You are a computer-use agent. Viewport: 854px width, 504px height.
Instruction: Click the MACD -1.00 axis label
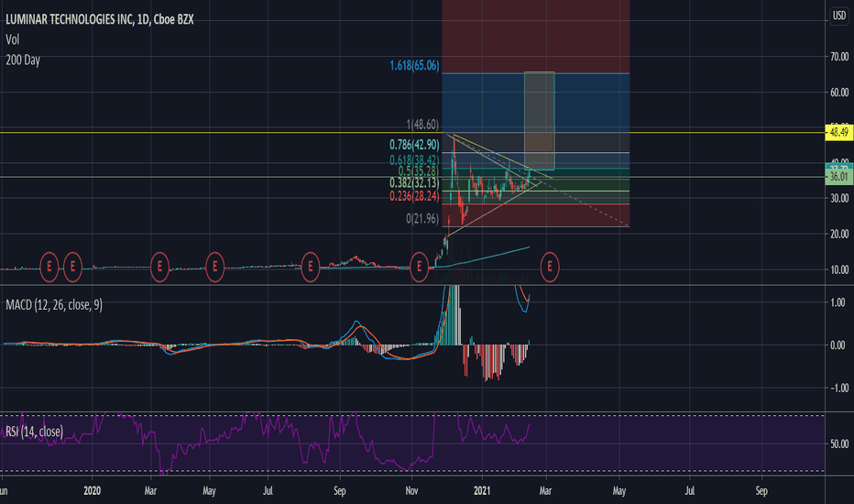tap(838, 388)
